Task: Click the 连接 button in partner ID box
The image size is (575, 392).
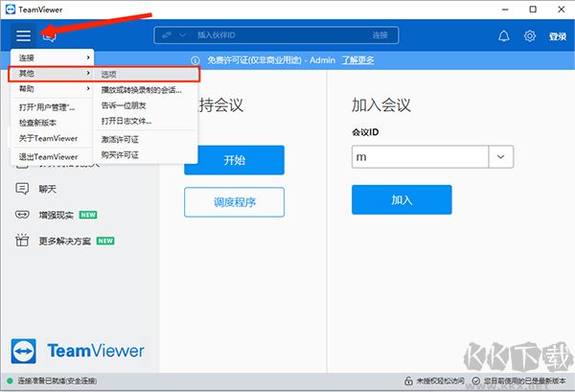Action: click(380, 35)
